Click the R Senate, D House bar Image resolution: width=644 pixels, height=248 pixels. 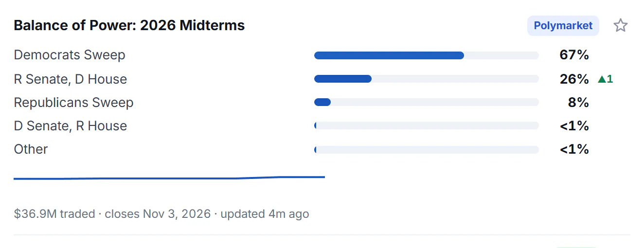pyautogui.click(x=427, y=79)
